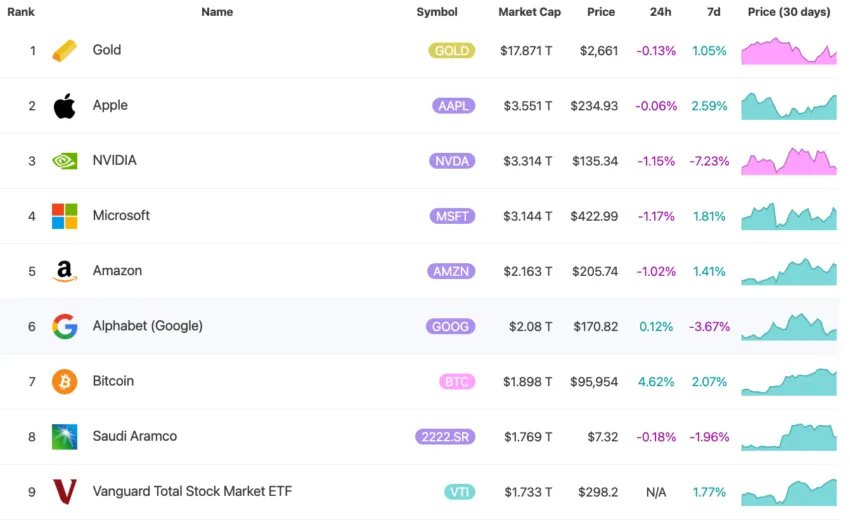Sort table by Market Cap column

pyautogui.click(x=529, y=12)
